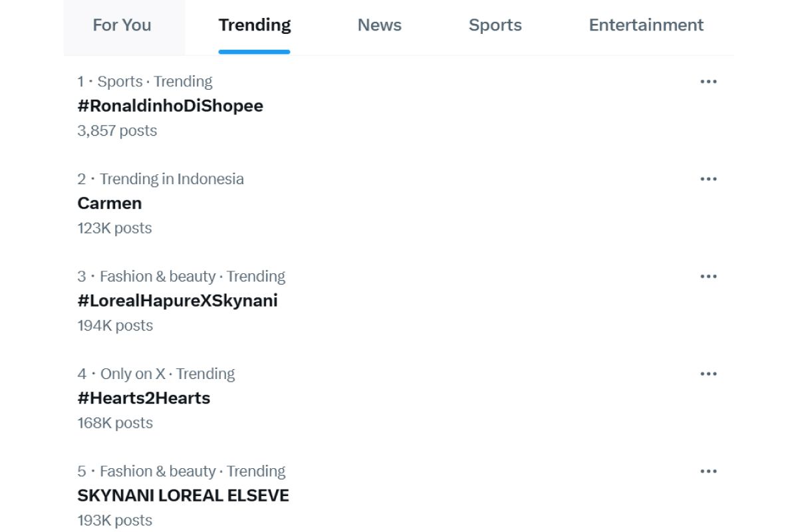Click three-dot menu beside #LorealHapureXSkynani
This screenshot has height=532, width=798.
click(x=708, y=277)
